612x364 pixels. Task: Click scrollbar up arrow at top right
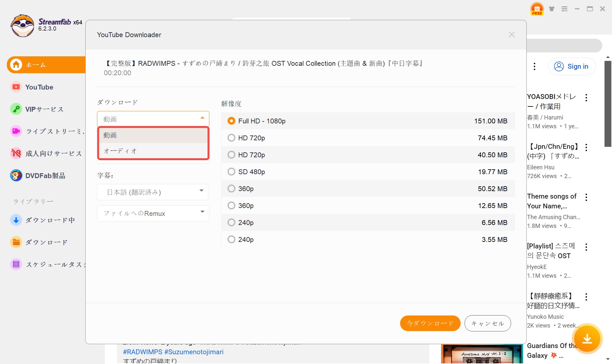click(x=608, y=57)
